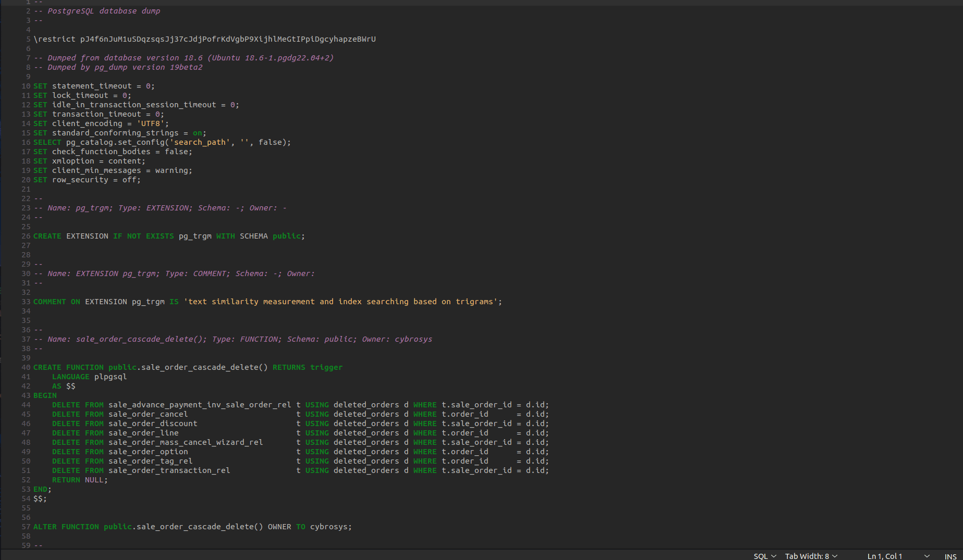Click the 'sale_order_tag_rel' table name
The width and height of the screenshot is (963, 560).
tap(150, 461)
